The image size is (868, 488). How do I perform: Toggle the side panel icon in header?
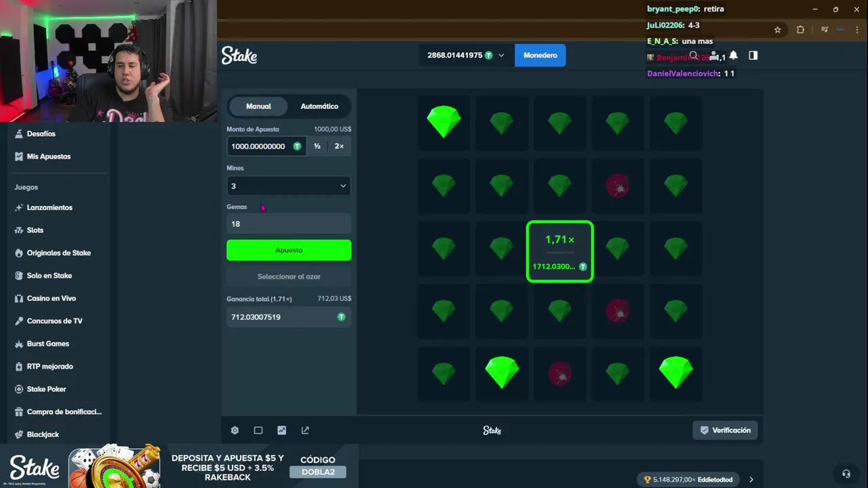click(x=753, y=56)
